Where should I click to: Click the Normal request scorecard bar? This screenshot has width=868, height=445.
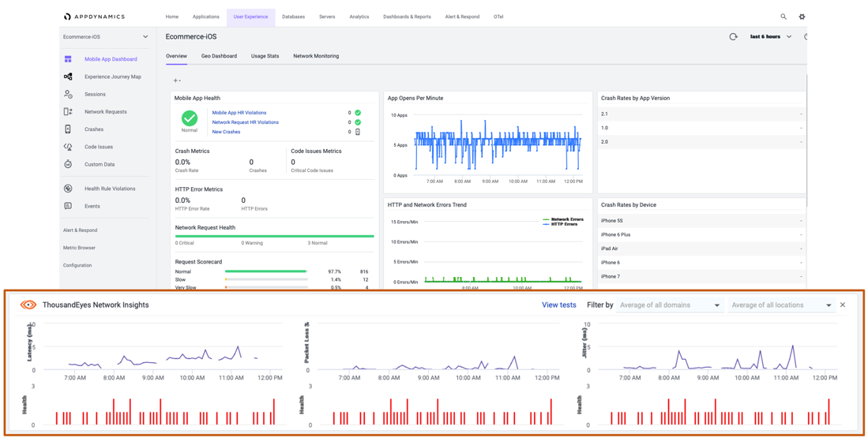[266, 271]
